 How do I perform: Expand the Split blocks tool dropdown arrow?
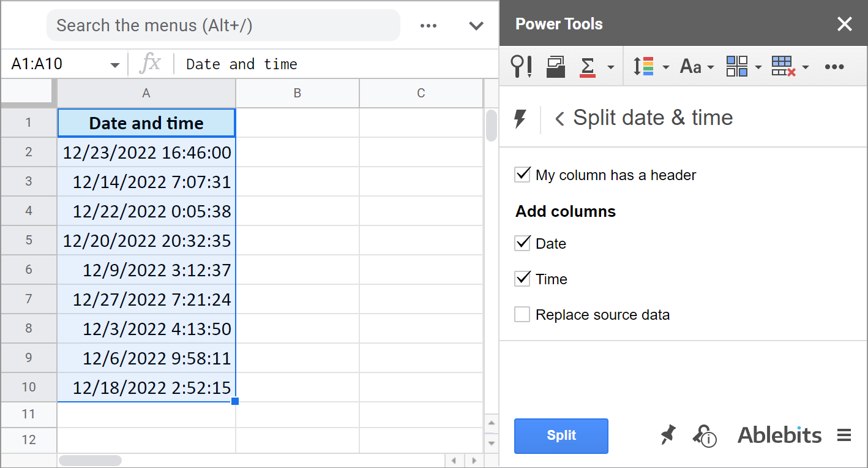coord(758,67)
